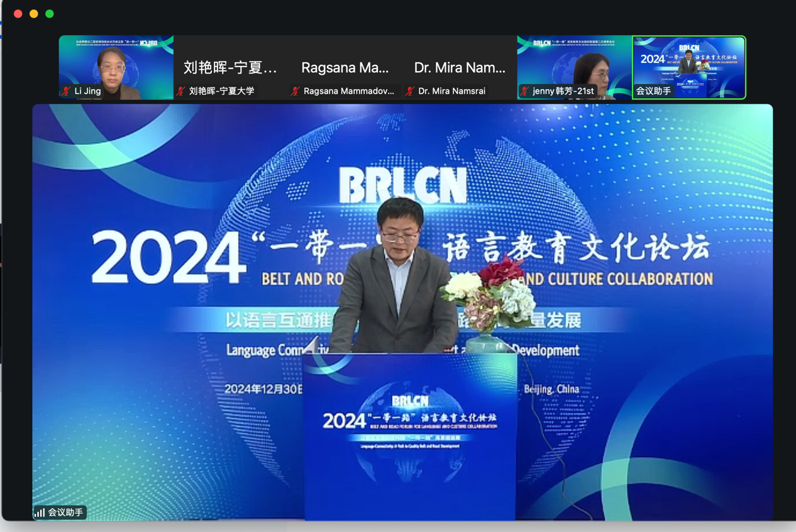Click 会议助手 name tag on main video
Image resolution: width=796 pixels, height=532 pixels.
click(x=65, y=513)
